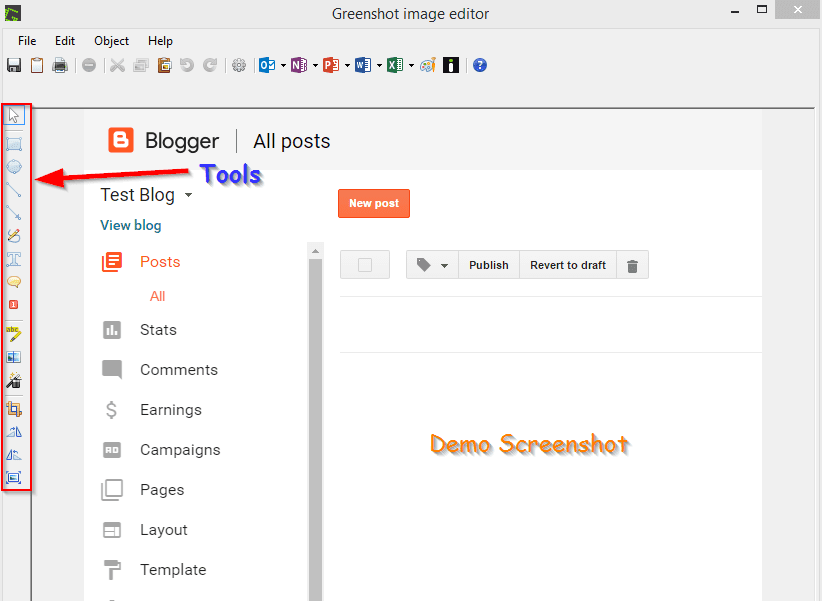
Task: Click the second rotate icon above Resize
Action: (14, 455)
